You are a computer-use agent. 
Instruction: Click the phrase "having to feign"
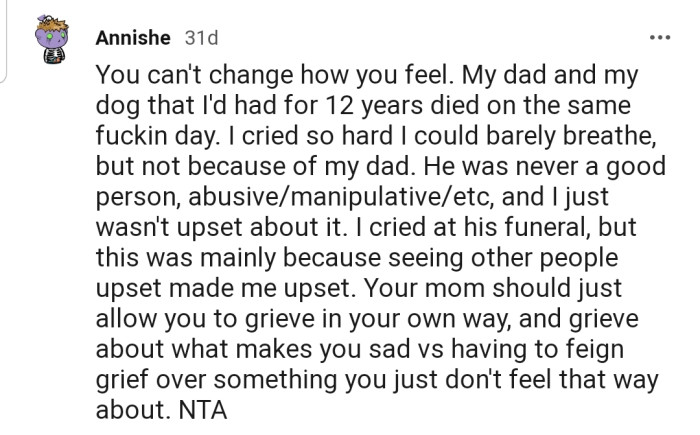click(x=538, y=349)
